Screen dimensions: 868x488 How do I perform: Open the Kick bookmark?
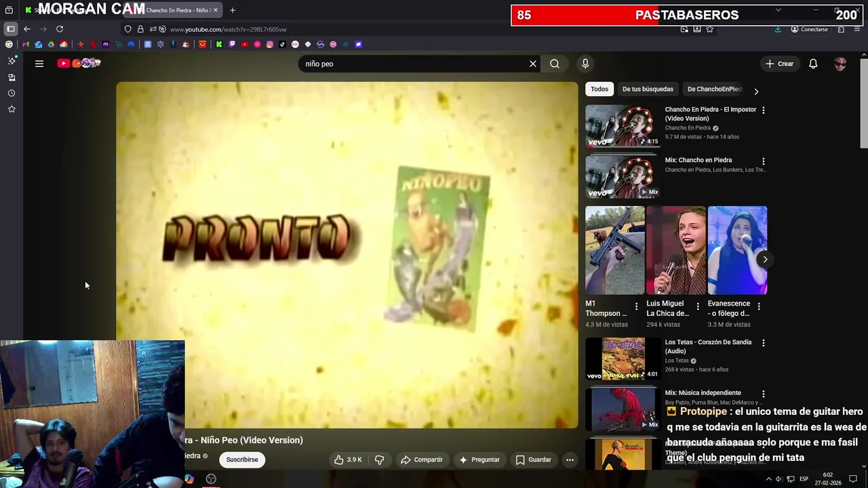(219, 44)
